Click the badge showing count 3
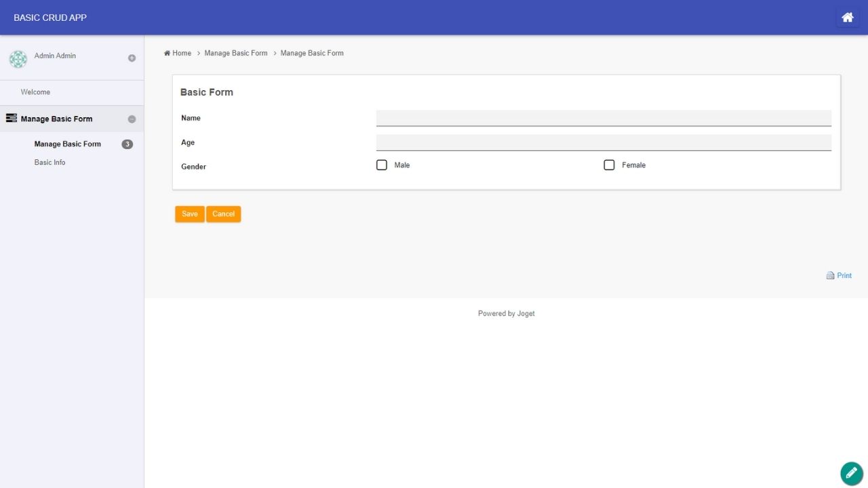 tap(127, 144)
